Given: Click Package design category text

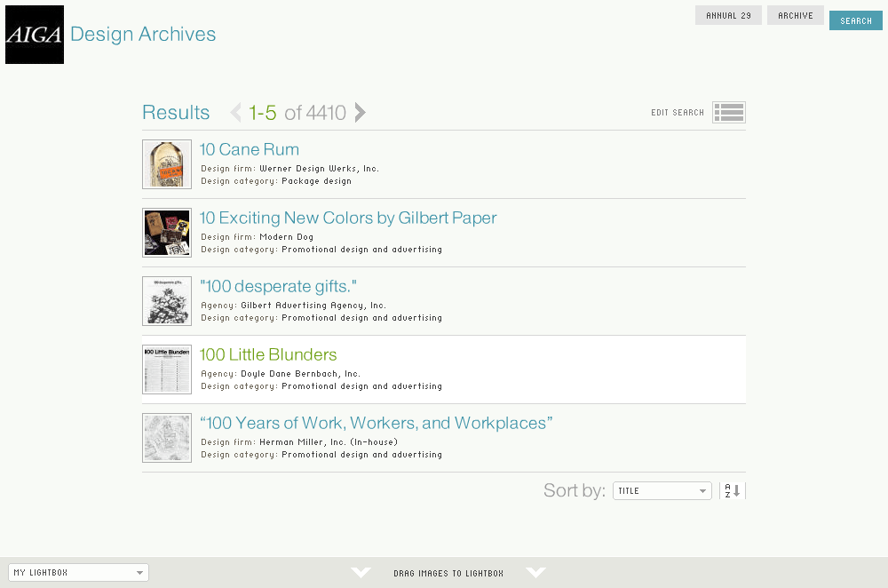Looking at the screenshot, I should [317, 181].
